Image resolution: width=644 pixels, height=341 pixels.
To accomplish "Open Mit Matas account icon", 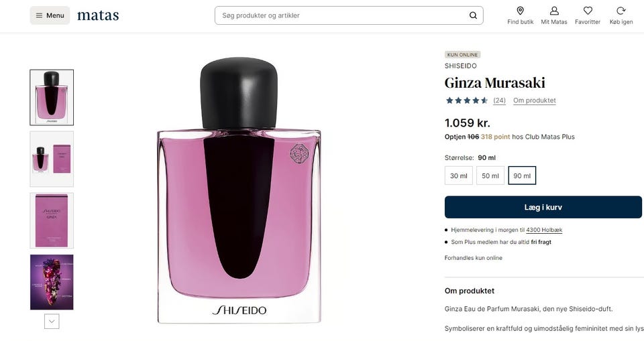I will pos(554,11).
